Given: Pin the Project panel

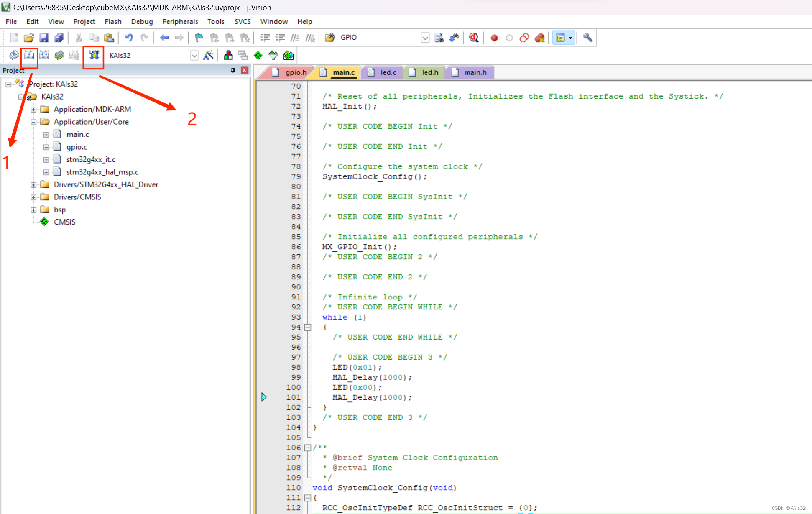Looking at the screenshot, I should (233, 70).
